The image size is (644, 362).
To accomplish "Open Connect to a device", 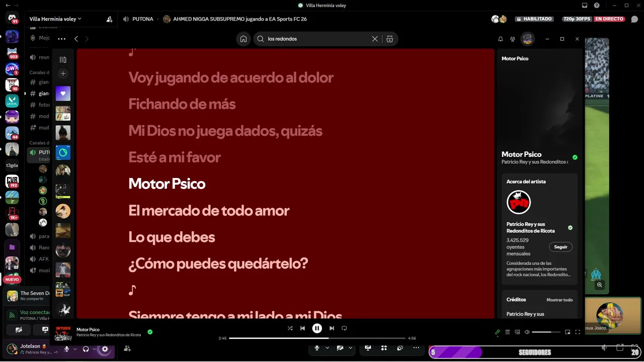I will 517,332.
